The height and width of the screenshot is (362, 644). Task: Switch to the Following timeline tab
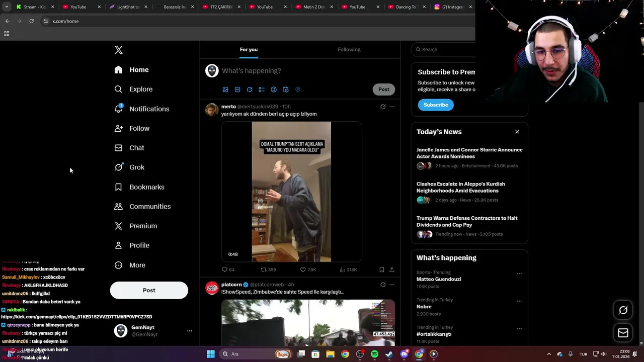(x=349, y=49)
